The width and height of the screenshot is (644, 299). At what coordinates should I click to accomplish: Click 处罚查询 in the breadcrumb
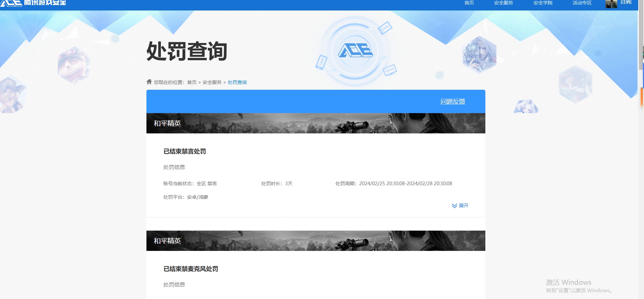coord(237,82)
